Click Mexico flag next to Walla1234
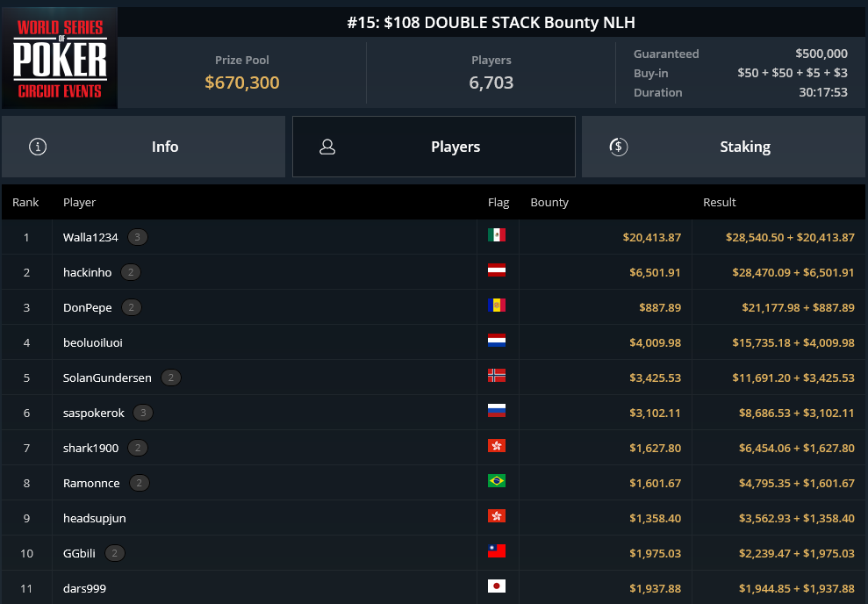This screenshot has height=604, width=868. 497,236
